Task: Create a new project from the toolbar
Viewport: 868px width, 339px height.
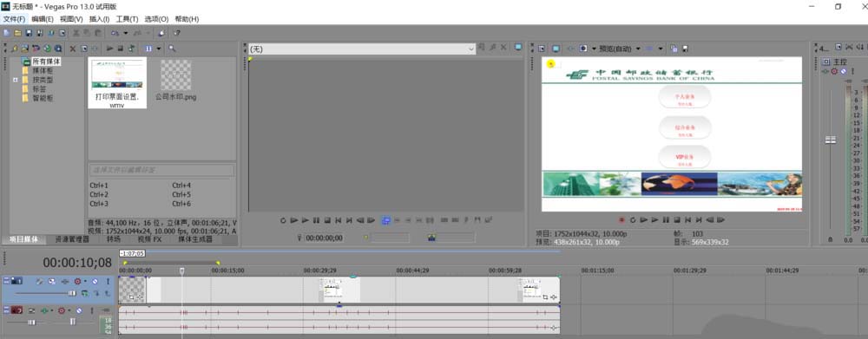Action: point(6,33)
